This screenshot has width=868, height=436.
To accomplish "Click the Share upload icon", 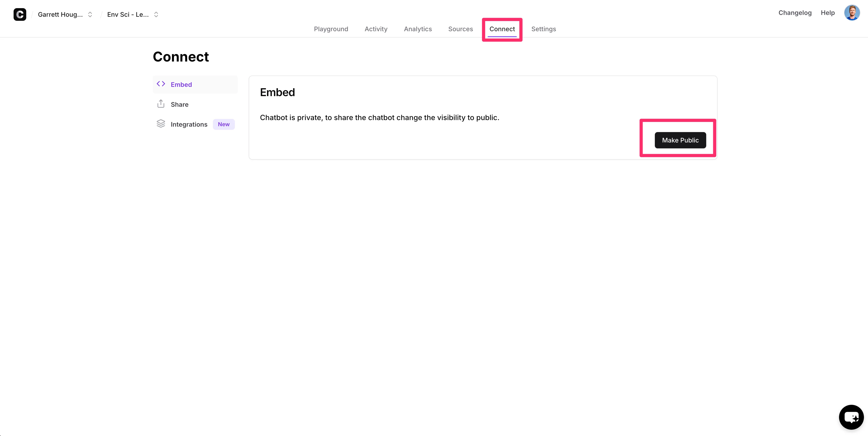I will click(x=161, y=104).
